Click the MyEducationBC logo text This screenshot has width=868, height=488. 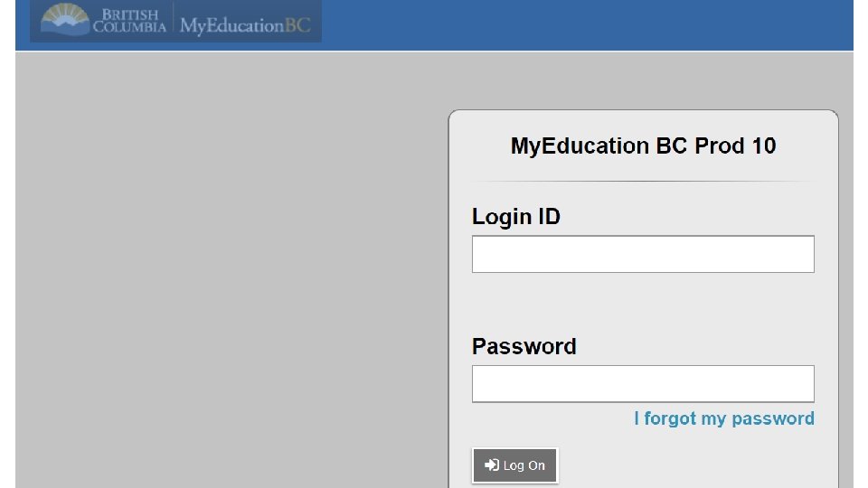[244, 25]
